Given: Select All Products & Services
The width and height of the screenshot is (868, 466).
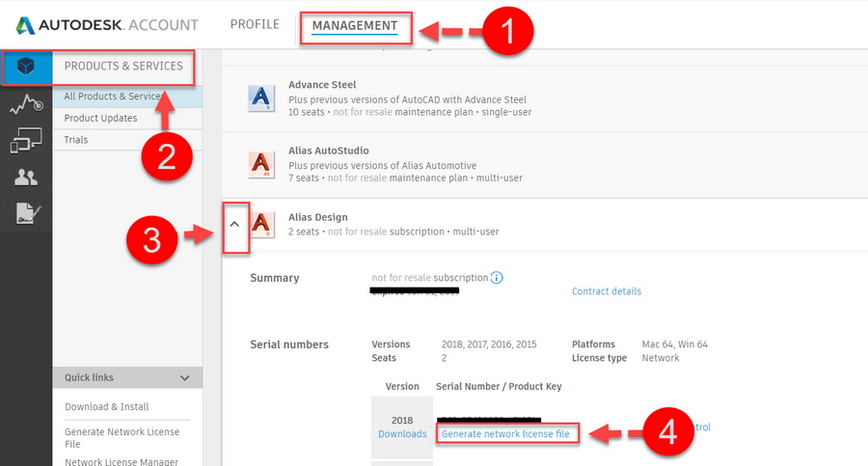Looking at the screenshot, I should pos(127,96).
